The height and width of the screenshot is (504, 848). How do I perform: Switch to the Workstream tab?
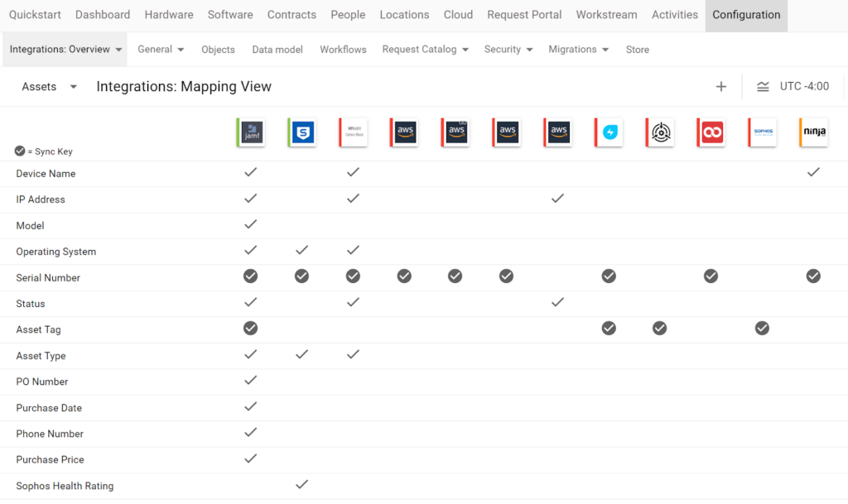(x=606, y=15)
